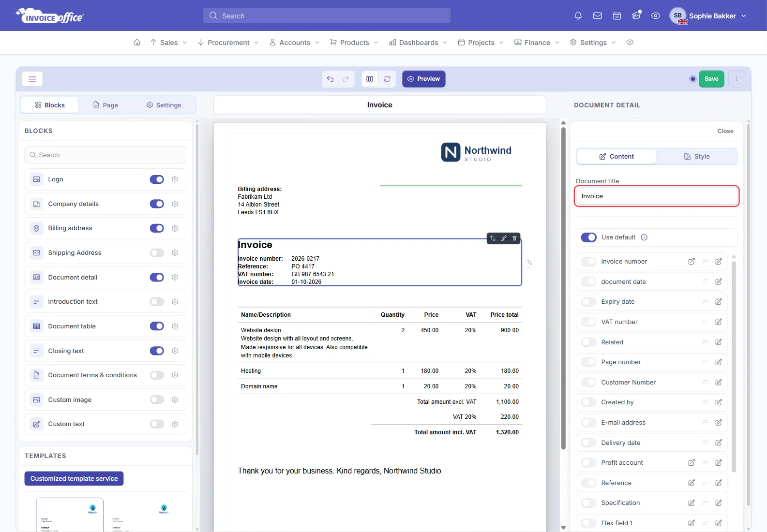Open Customized template service
The height and width of the screenshot is (532, 767).
pos(74,479)
